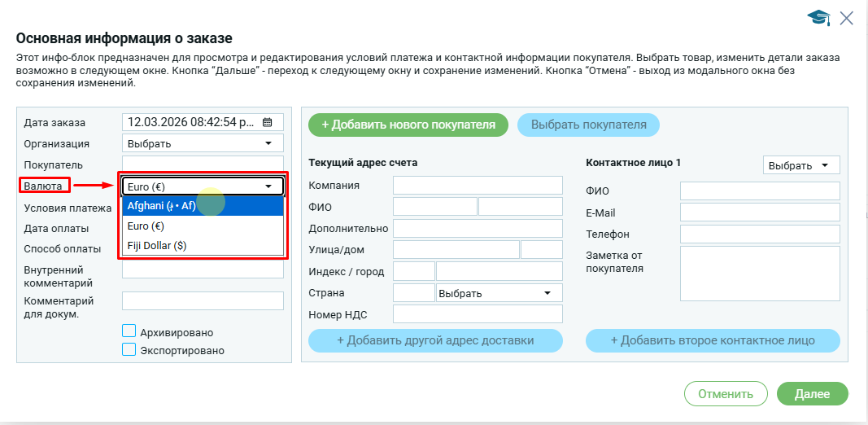Expand the Организация dropdown
Image resolution: width=868 pixels, height=425 pixels.
202,143
